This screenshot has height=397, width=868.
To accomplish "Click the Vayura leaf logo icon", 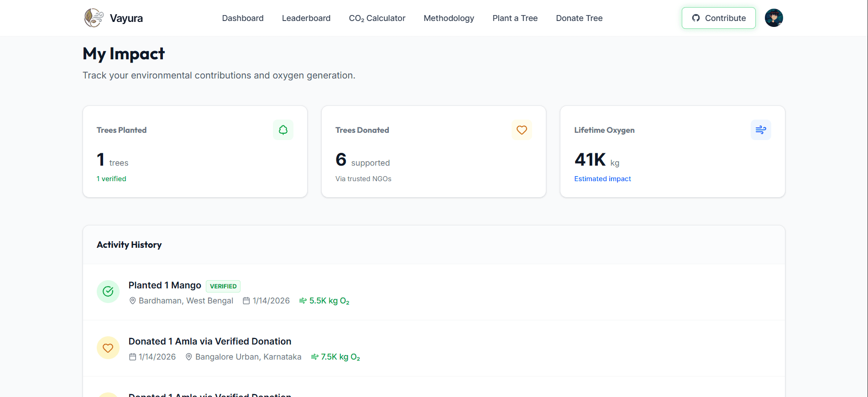I will coord(94,18).
